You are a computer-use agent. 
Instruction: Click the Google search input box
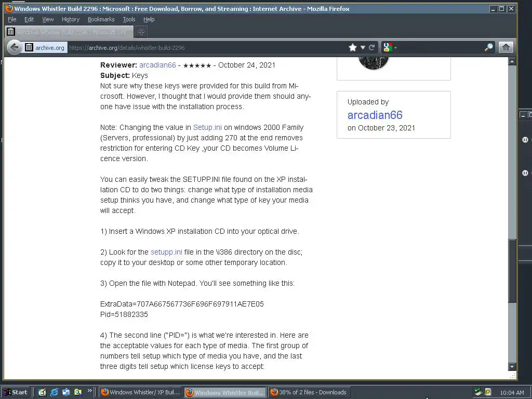[x=441, y=47]
